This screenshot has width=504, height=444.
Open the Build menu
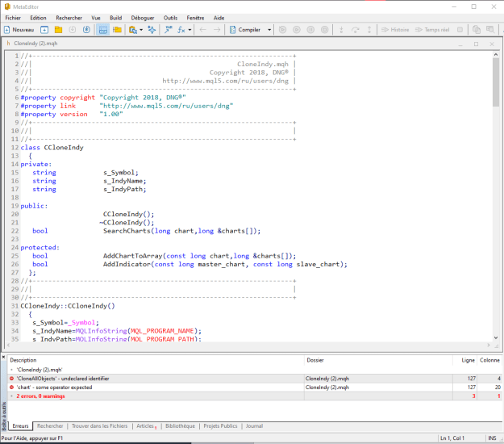115,18
